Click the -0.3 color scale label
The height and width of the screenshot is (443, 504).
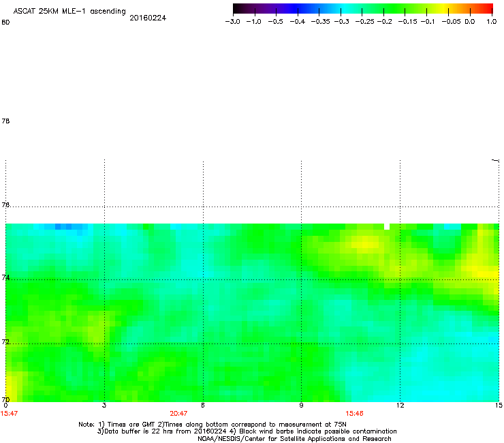[341, 22]
